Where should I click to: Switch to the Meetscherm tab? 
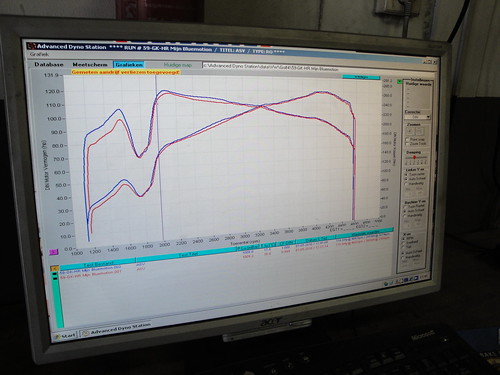click(90, 64)
